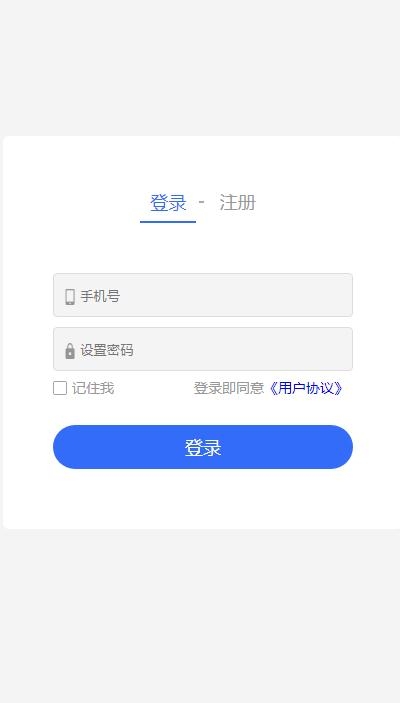Enable the 记住我 checkbox
Image resolution: width=400 pixels, height=703 pixels.
click(x=60, y=388)
